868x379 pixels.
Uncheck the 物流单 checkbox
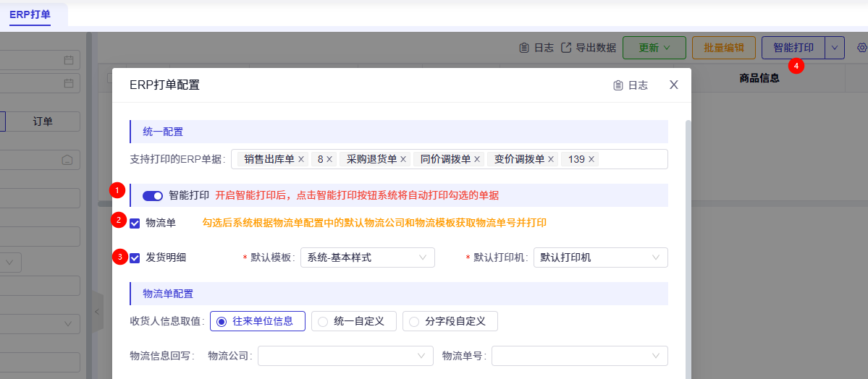tap(135, 223)
